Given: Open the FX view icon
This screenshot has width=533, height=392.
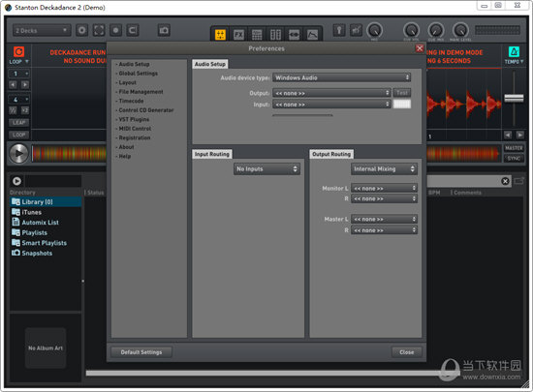Looking at the screenshot, I should [x=238, y=34].
